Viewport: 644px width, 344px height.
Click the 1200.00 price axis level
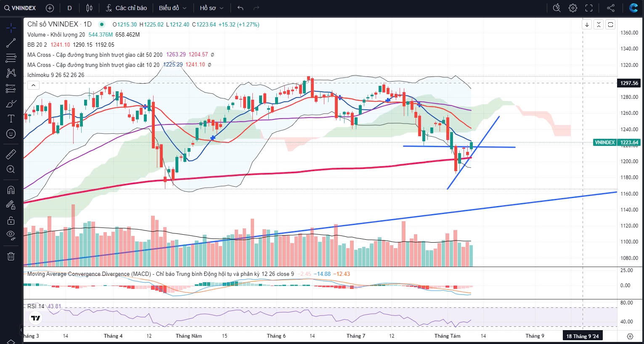click(x=629, y=161)
